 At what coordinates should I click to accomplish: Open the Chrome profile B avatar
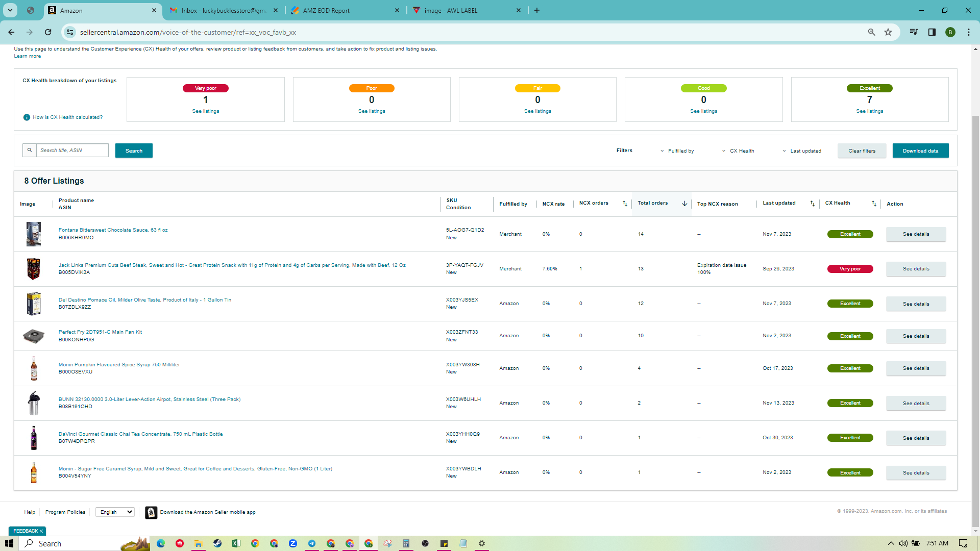point(950,32)
